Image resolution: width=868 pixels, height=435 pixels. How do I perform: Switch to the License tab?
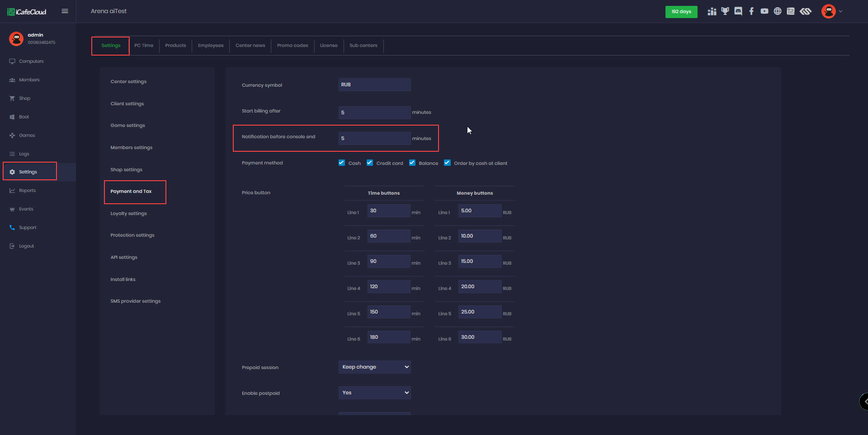pos(329,46)
